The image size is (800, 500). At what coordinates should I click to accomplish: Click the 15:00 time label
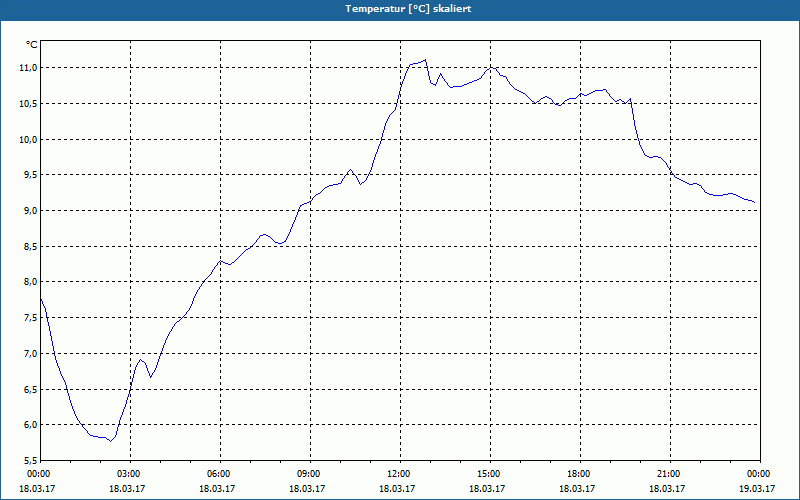pos(490,474)
